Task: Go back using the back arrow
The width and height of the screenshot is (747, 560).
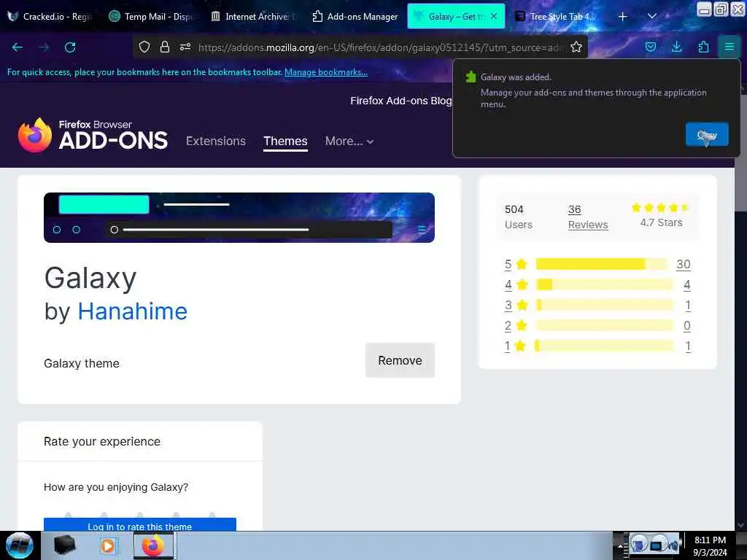Action: 18,47
